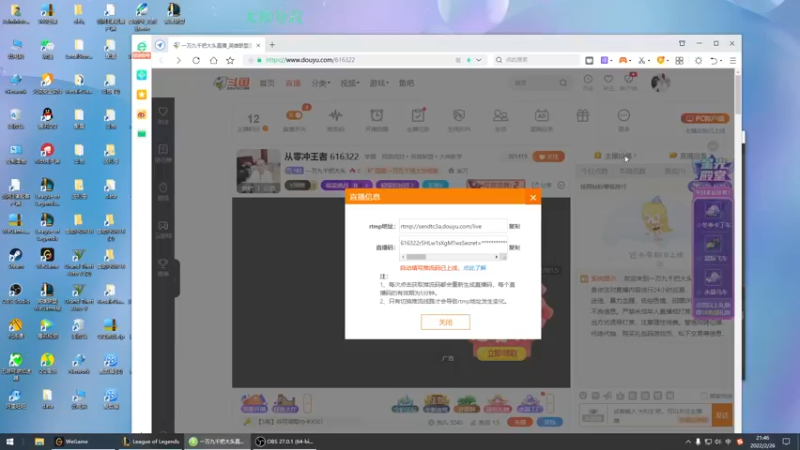Expand the address bar dropdown chevron
The height and width of the screenshot is (450, 800).
[479, 60]
